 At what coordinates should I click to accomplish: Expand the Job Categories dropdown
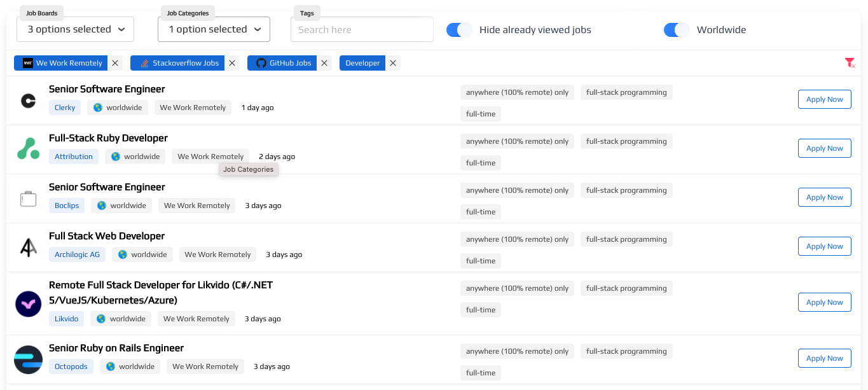tap(214, 29)
